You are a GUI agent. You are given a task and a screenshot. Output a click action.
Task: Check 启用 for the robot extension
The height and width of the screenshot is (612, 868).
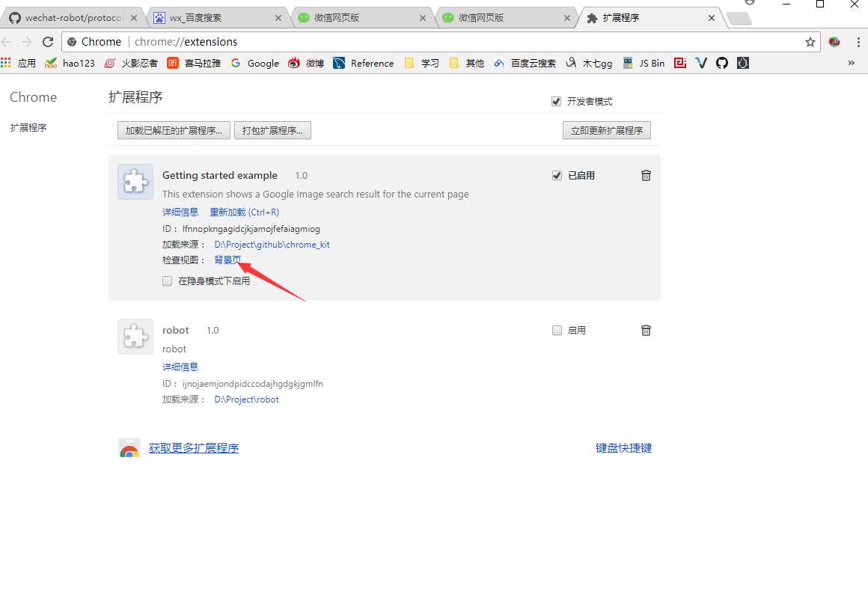(x=557, y=331)
